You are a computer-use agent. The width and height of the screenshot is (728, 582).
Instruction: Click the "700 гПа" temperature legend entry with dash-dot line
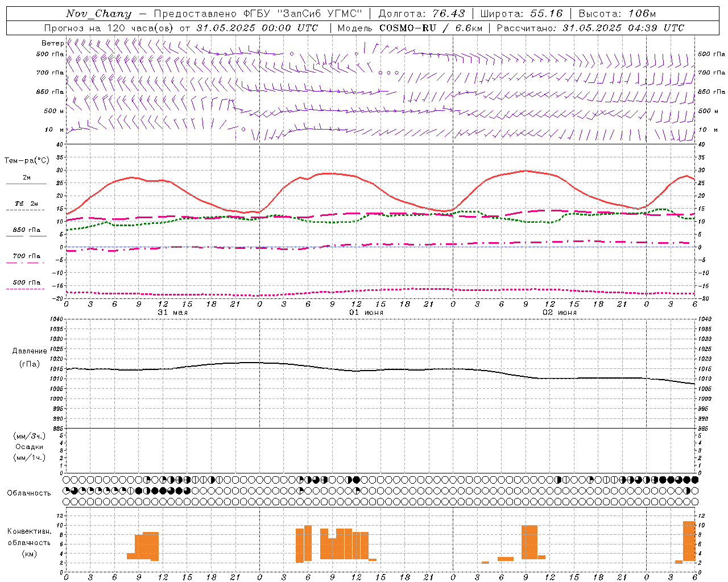26,256
